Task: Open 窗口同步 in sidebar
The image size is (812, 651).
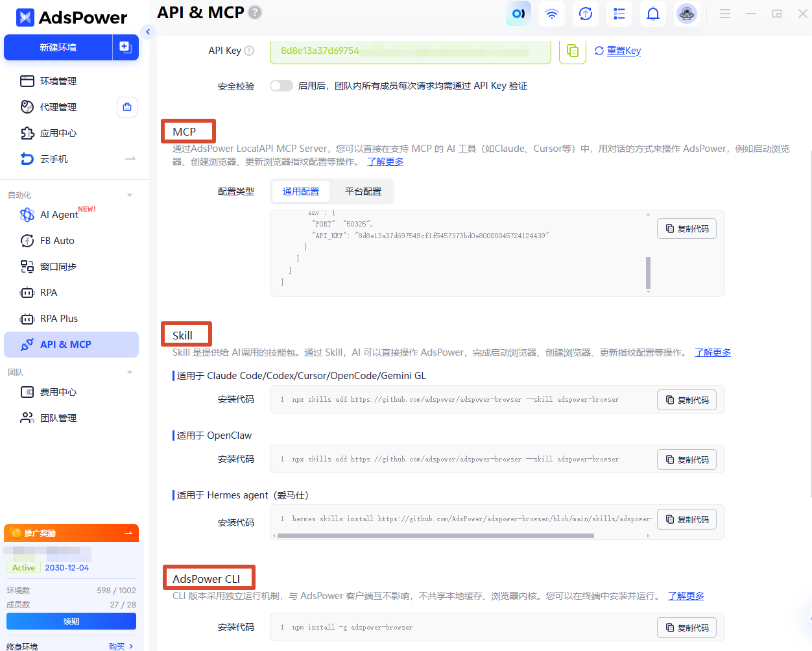Action: 58,267
